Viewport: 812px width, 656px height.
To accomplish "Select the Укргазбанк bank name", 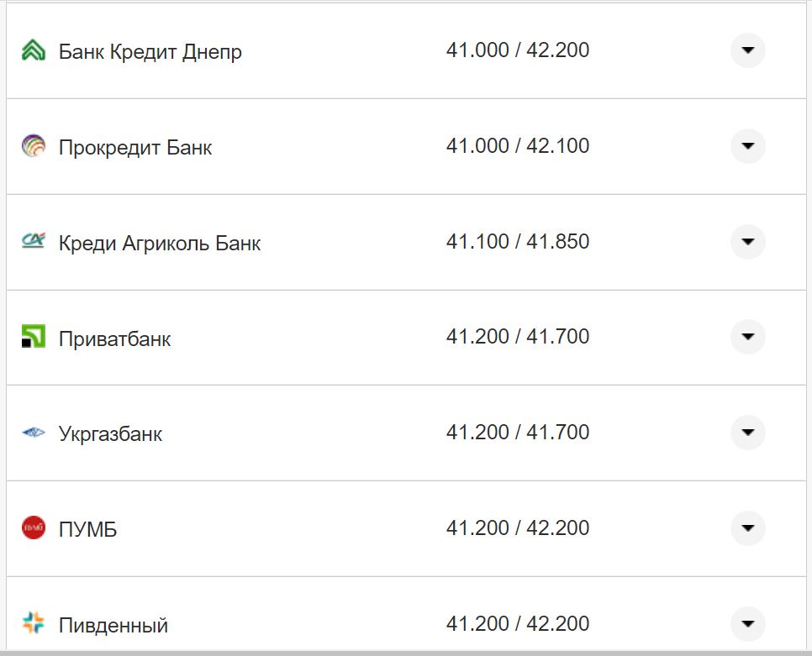I will 110,434.
